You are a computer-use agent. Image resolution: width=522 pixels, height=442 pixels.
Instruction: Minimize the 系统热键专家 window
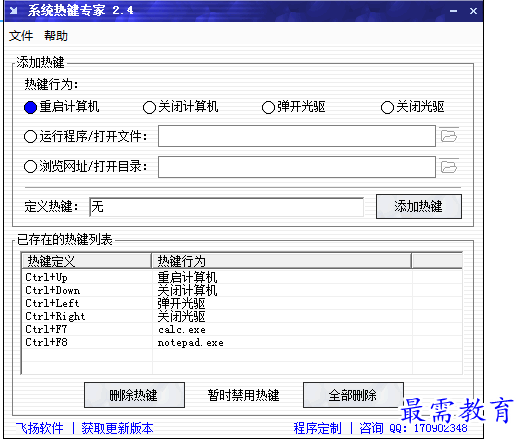(x=453, y=11)
